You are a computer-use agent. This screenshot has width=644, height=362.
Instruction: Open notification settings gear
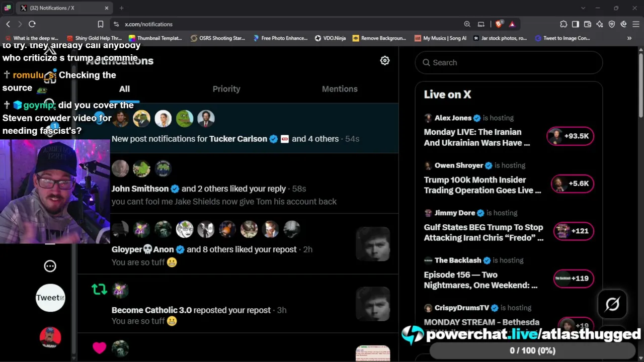point(385,61)
